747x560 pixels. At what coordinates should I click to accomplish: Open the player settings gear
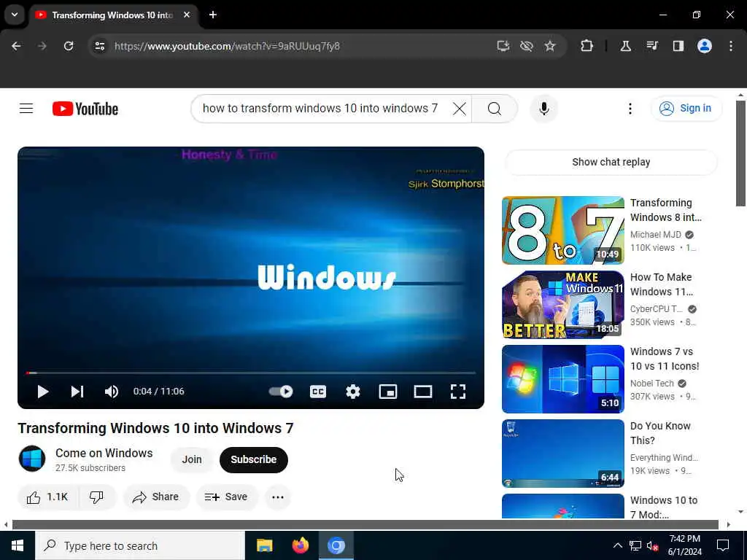click(x=352, y=392)
